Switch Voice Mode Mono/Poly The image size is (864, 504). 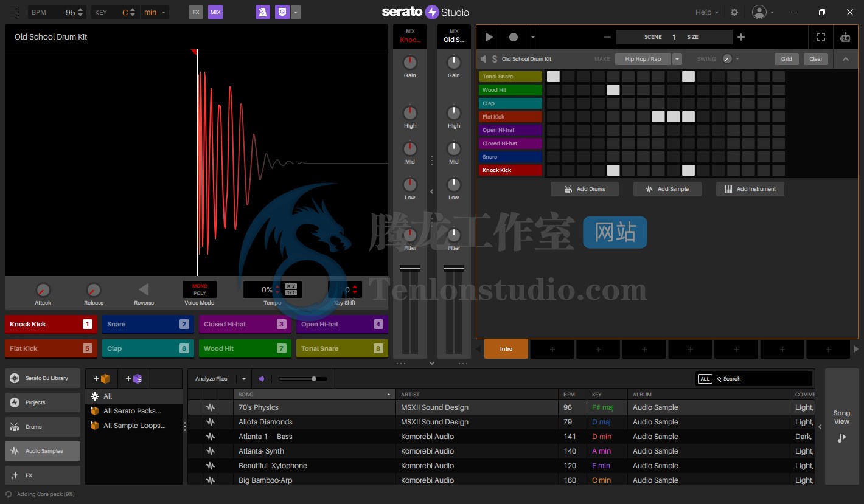click(x=200, y=289)
